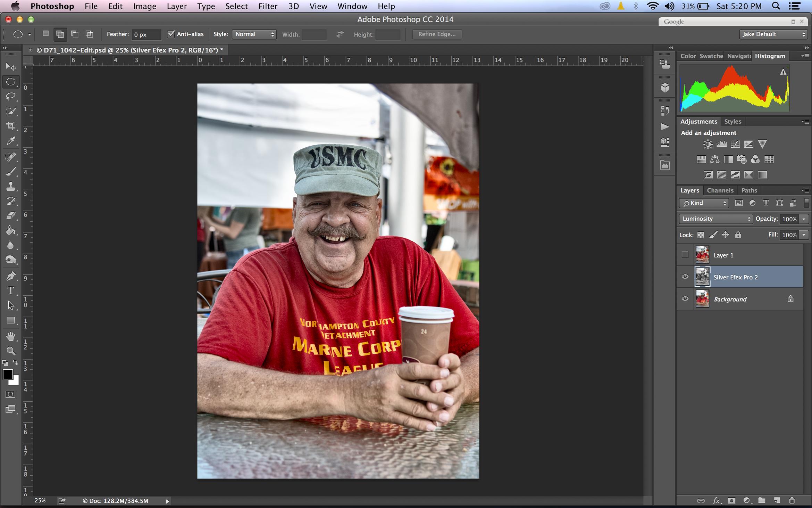This screenshot has width=812, height=508.
Task: Click the Feather input field
Action: (x=146, y=34)
